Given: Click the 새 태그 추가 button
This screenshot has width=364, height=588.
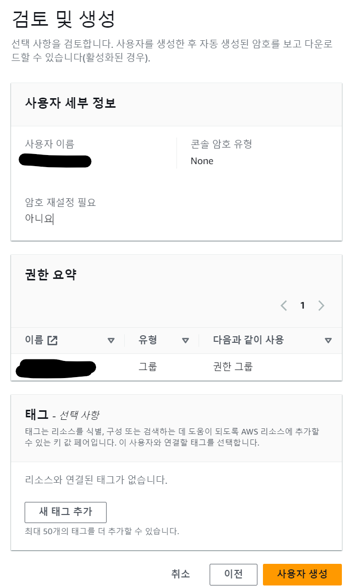Looking at the screenshot, I should [x=65, y=512].
